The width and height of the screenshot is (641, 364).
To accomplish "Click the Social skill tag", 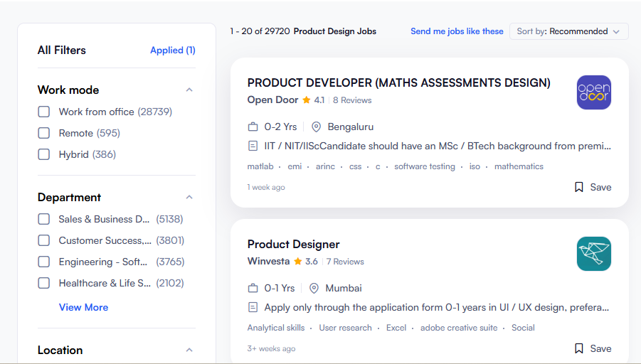I will pos(523,328).
